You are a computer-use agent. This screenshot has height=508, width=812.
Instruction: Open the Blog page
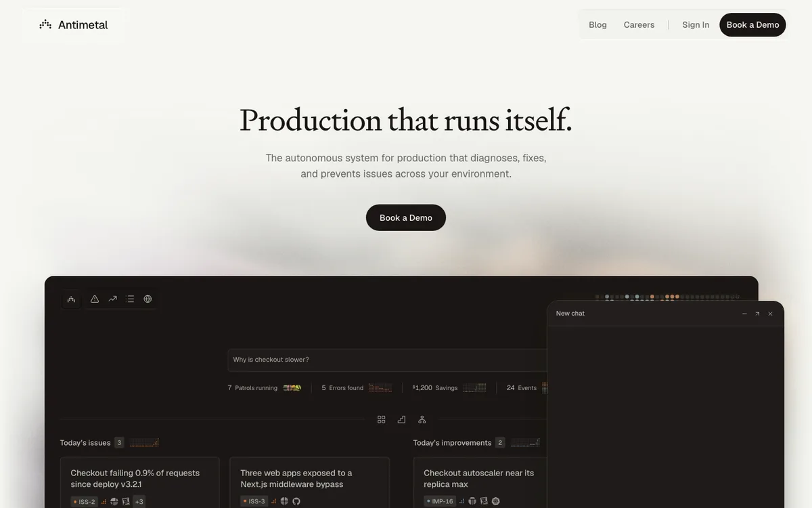(x=597, y=25)
